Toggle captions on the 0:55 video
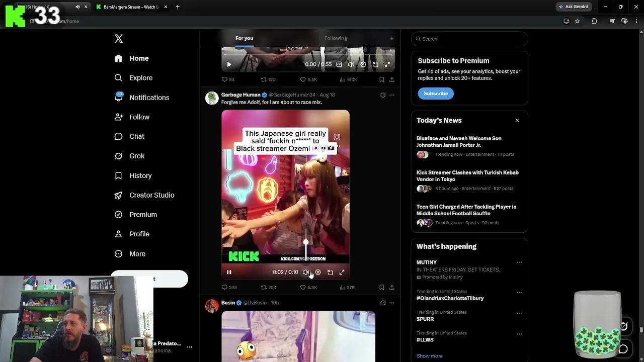 point(339,64)
